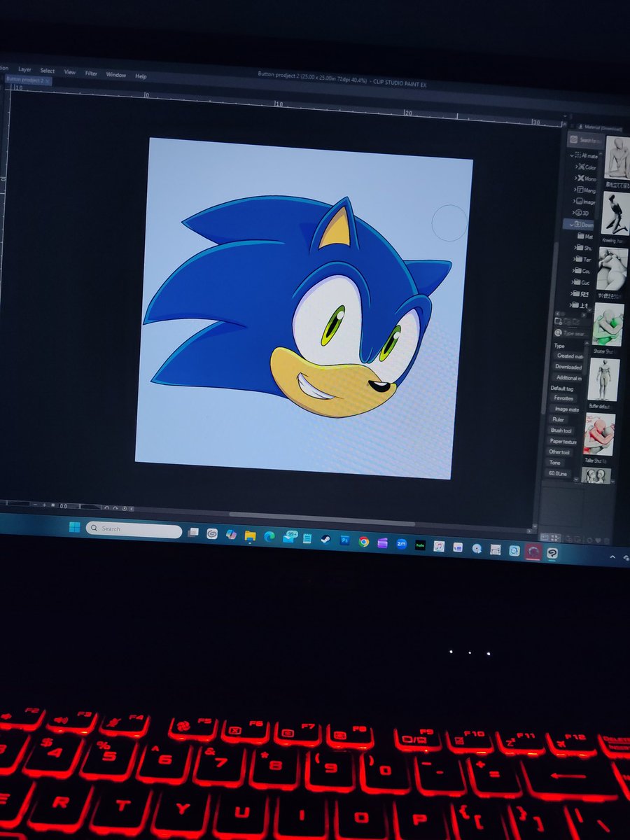Open Task View from the taskbar
The height and width of the screenshot is (840, 630).
[193, 533]
